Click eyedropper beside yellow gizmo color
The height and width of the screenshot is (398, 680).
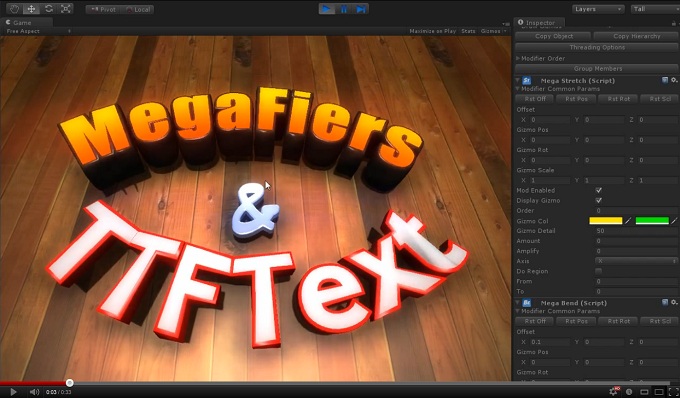[x=628, y=221]
